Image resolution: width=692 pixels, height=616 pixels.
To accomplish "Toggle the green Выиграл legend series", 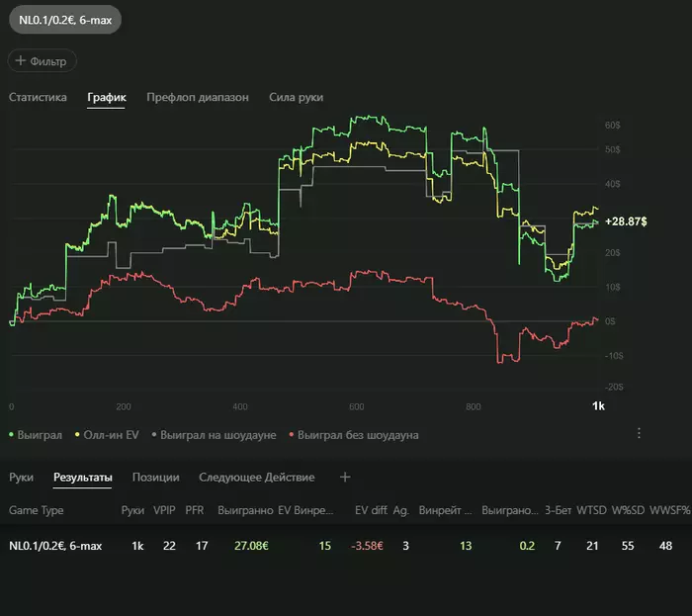I will [36, 435].
